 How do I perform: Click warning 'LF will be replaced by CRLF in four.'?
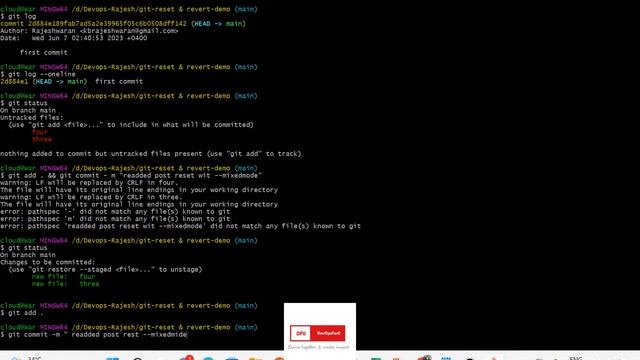(89, 183)
